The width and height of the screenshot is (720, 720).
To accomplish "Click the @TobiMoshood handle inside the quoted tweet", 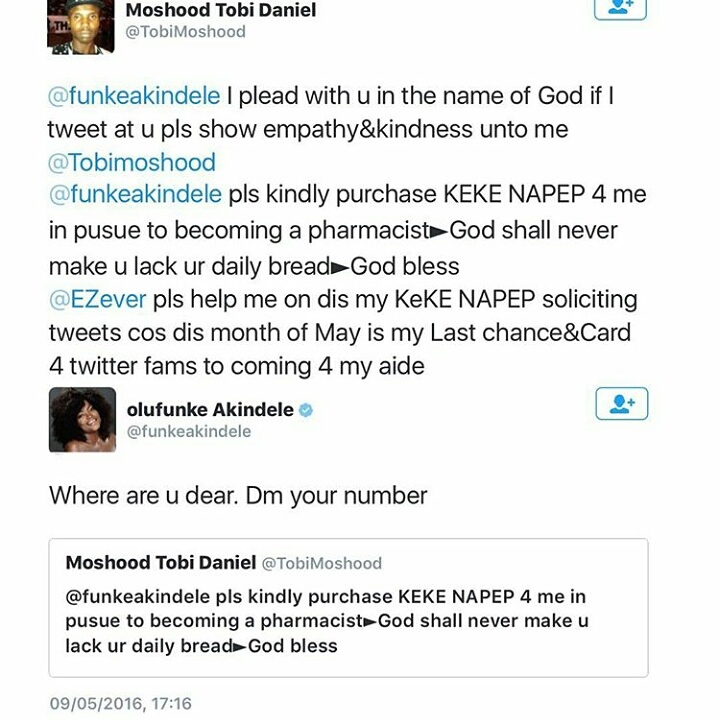I will [x=322, y=564].
